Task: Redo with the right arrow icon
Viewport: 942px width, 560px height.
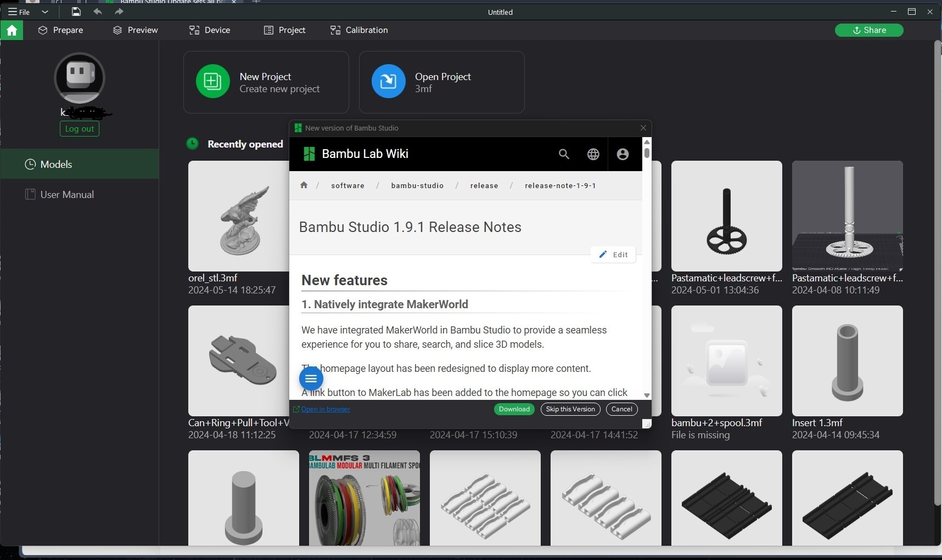Action: click(x=119, y=12)
